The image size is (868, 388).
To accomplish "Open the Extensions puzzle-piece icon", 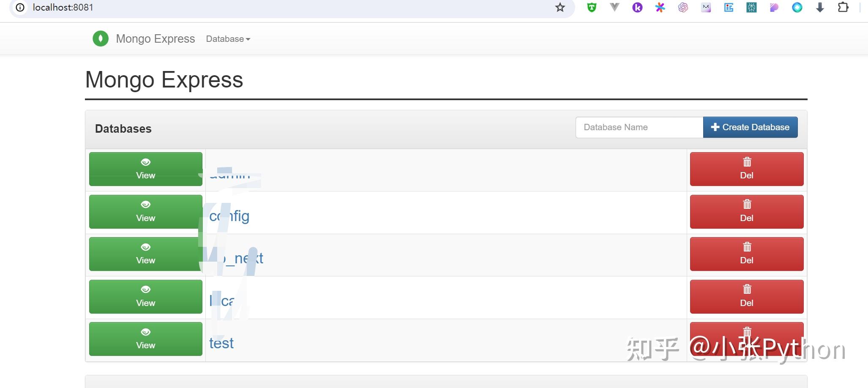I will pos(843,7).
